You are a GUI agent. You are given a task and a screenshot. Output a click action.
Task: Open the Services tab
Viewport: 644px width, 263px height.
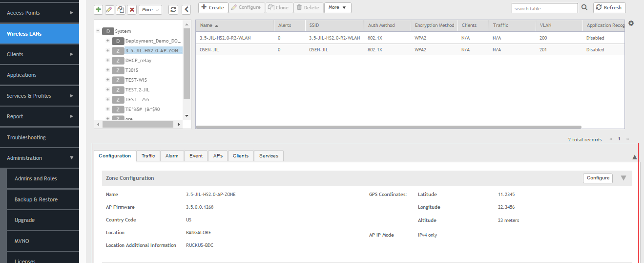(269, 155)
